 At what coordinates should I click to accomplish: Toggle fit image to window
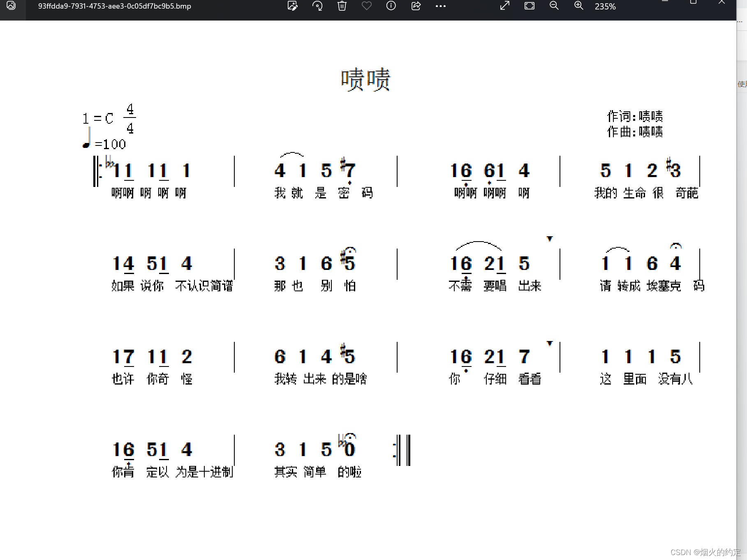pyautogui.click(x=529, y=6)
